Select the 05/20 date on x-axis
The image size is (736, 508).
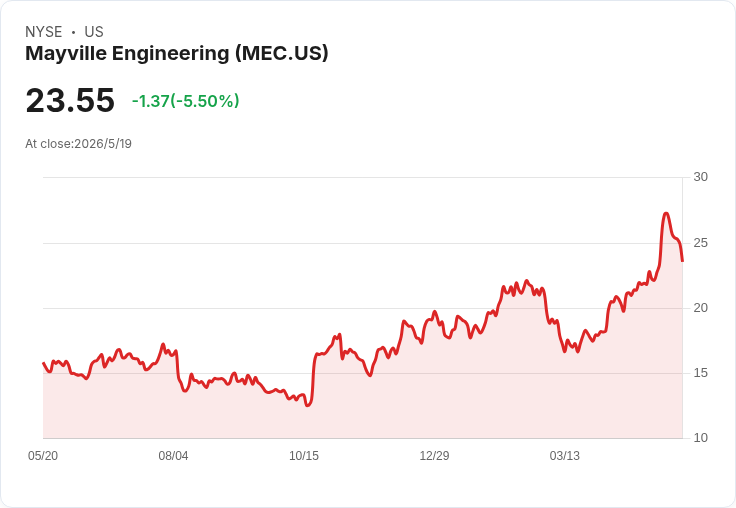tap(43, 456)
